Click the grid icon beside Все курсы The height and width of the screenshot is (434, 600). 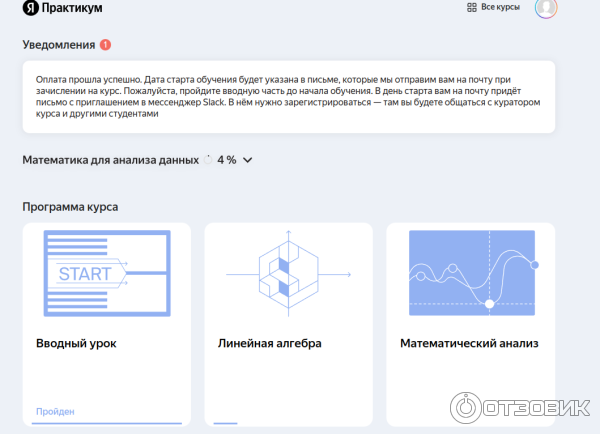coord(471,7)
